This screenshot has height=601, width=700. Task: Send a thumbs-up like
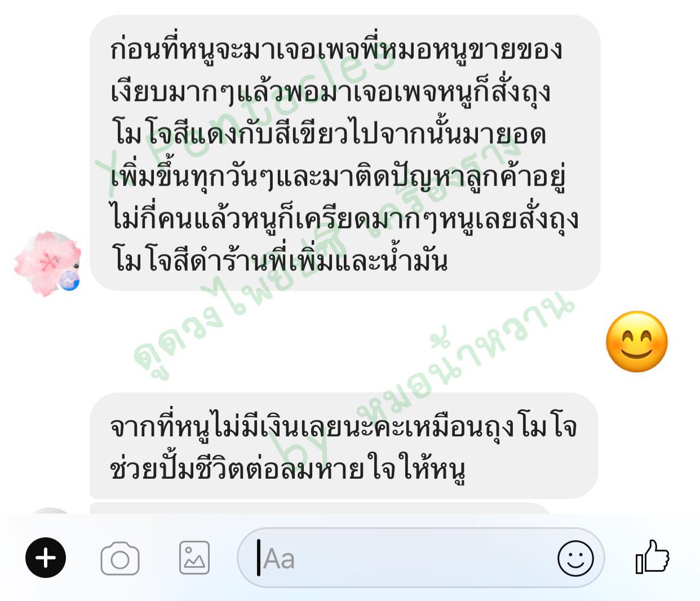(x=653, y=557)
